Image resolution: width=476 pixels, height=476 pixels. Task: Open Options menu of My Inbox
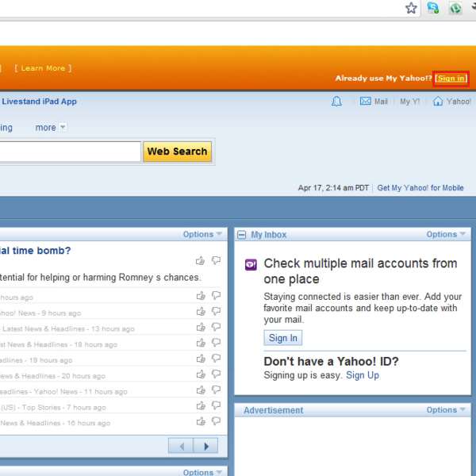(446, 234)
